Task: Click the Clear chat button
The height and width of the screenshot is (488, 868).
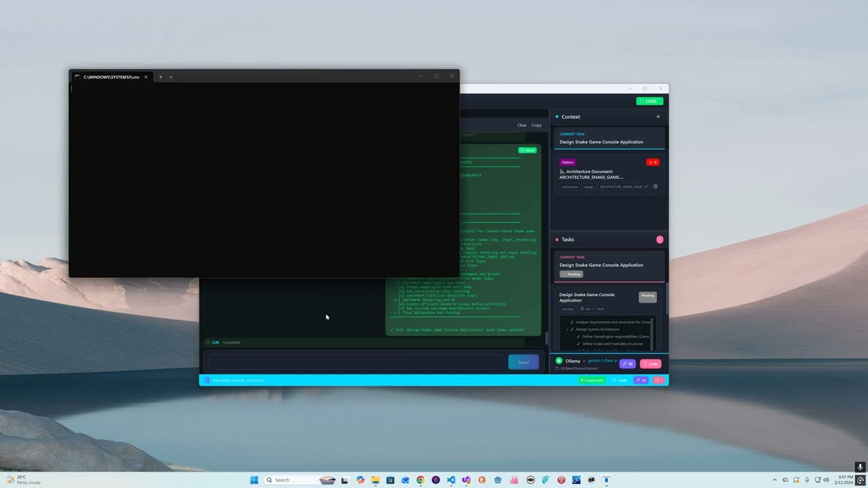Action: (521, 125)
